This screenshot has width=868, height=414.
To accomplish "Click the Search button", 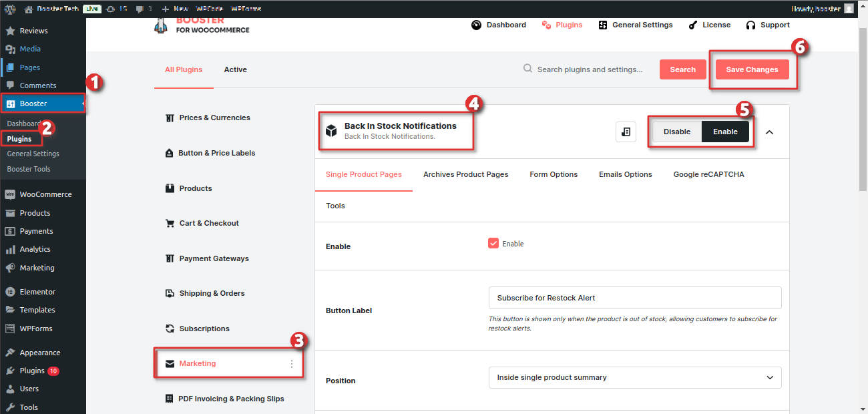I will pyautogui.click(x=683, y=69).
